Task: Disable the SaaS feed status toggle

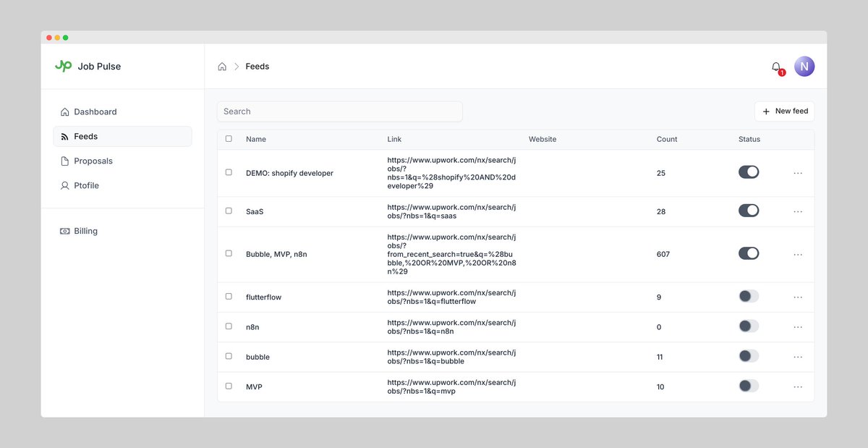Action: [x=749, y=211]
